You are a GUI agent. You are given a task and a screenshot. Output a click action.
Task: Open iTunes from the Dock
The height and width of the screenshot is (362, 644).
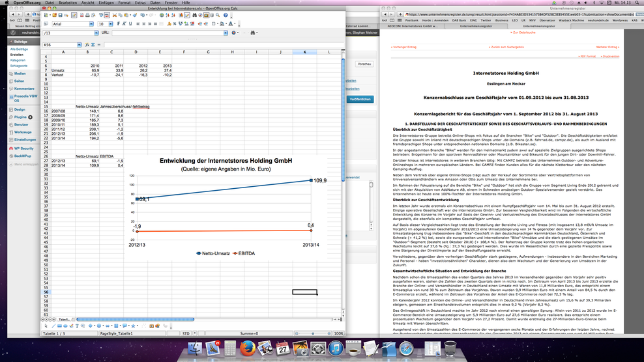pyautogui.click(x=336, y=348)
